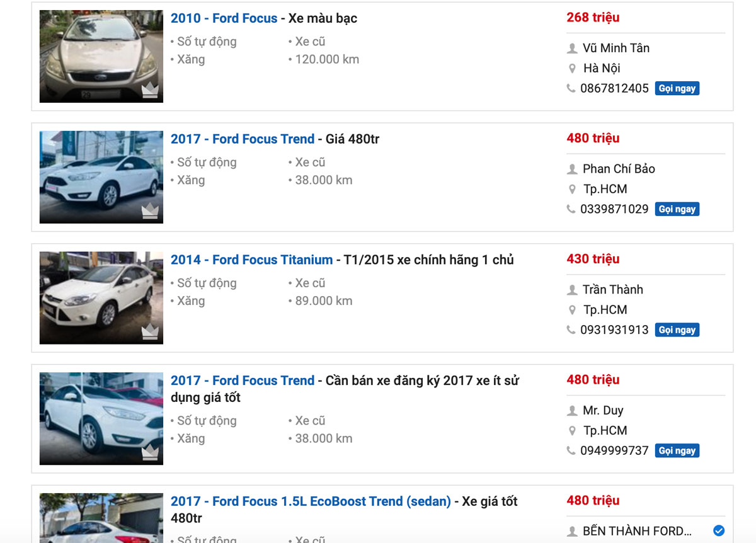Open the 2014 Ford Focus Titanium listing
This screenshot has height=543, width=756.
tap(251, 260)
